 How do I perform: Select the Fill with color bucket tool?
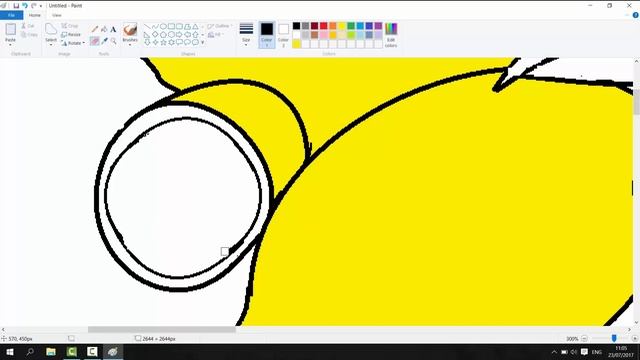pyautogui.click(x=104, y=29)
